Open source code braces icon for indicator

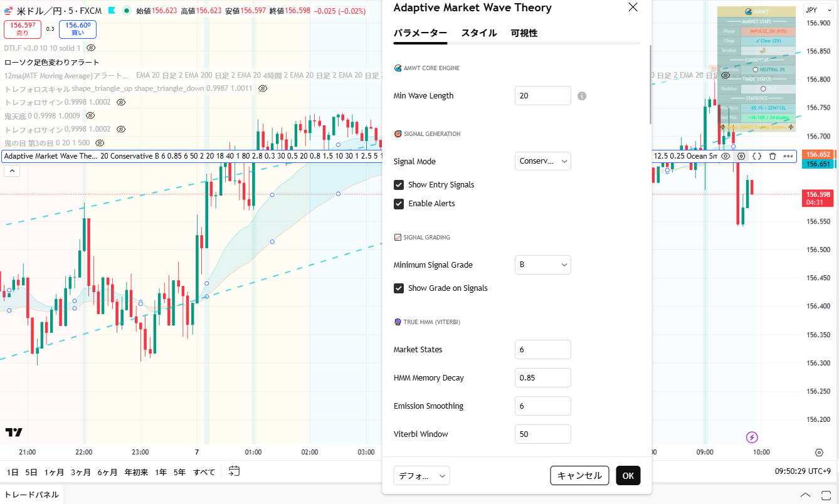[757, 156]
